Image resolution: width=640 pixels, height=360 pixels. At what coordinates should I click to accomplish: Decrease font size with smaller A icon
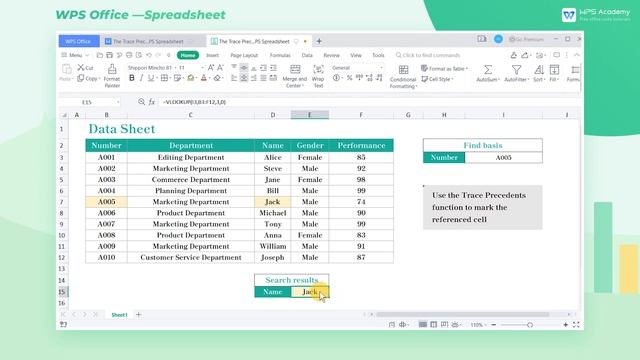coord(220,68)
